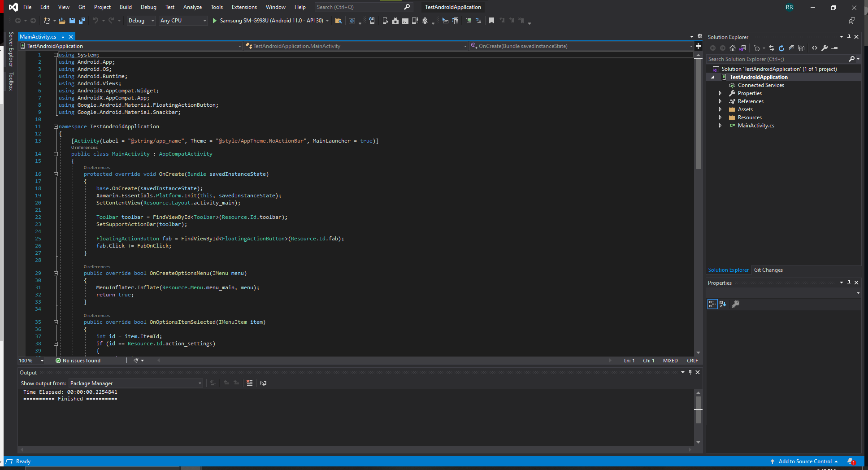Toggle a bookmark on the current line
868x470 pixels.
click(x=491, y=21)
